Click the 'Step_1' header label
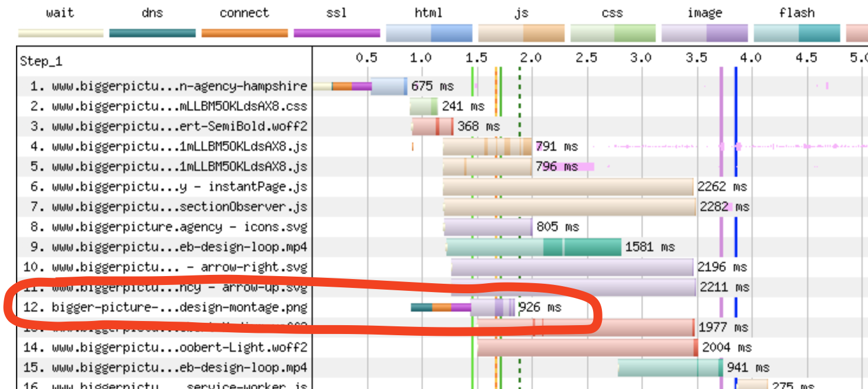868x389 pixels. [41, 61]
